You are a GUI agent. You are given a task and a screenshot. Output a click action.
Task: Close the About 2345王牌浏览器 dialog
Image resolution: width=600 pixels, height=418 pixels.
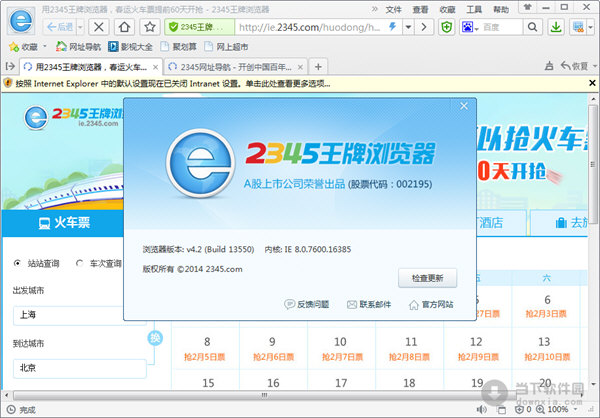[x=464, y=106]
